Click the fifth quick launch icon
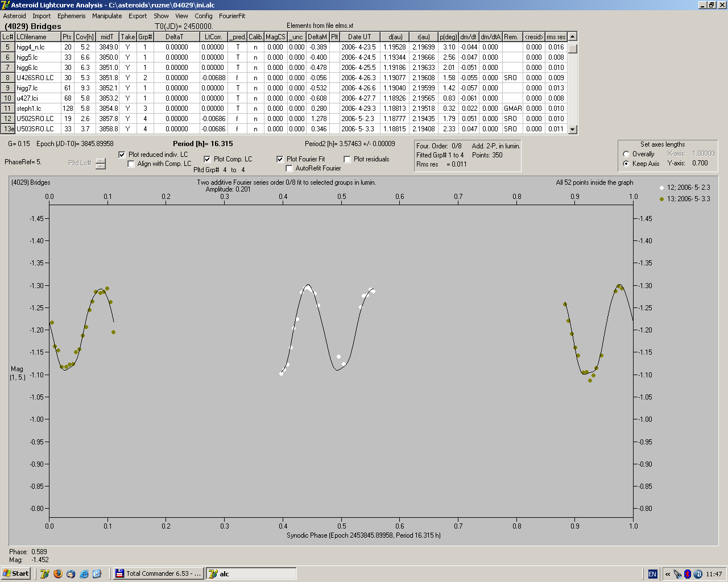 pos(97,574)
